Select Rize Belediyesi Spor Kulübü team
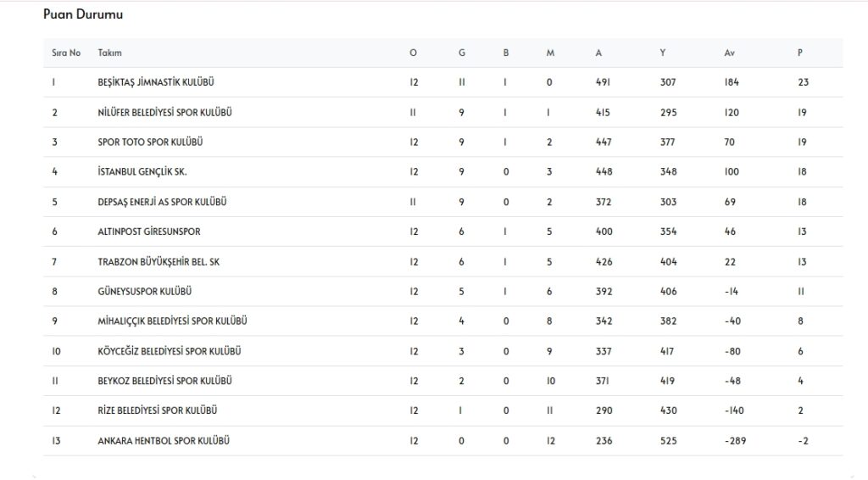This screenshot has height=480, width=868. 158,410
